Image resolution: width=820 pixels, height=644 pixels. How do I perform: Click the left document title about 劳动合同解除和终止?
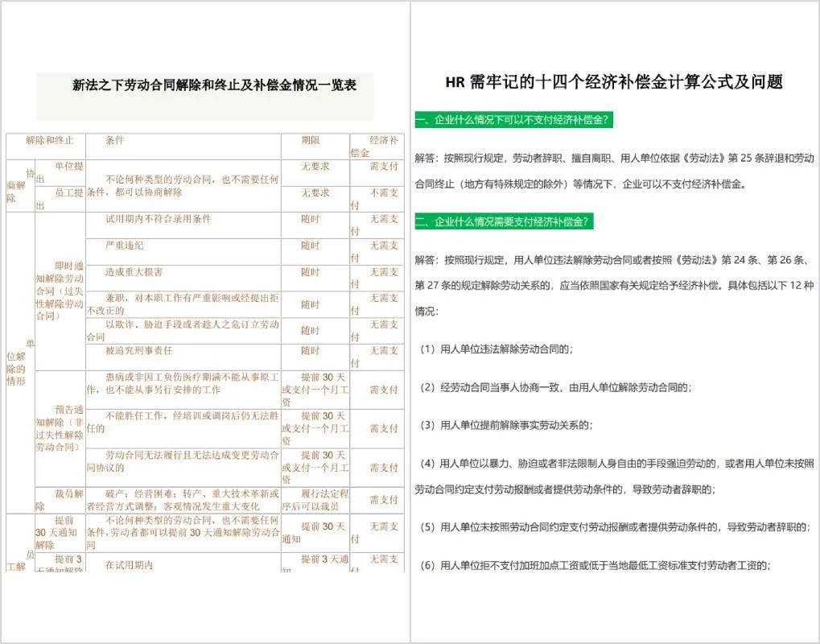pyautogui.click(x=214, y=85)
